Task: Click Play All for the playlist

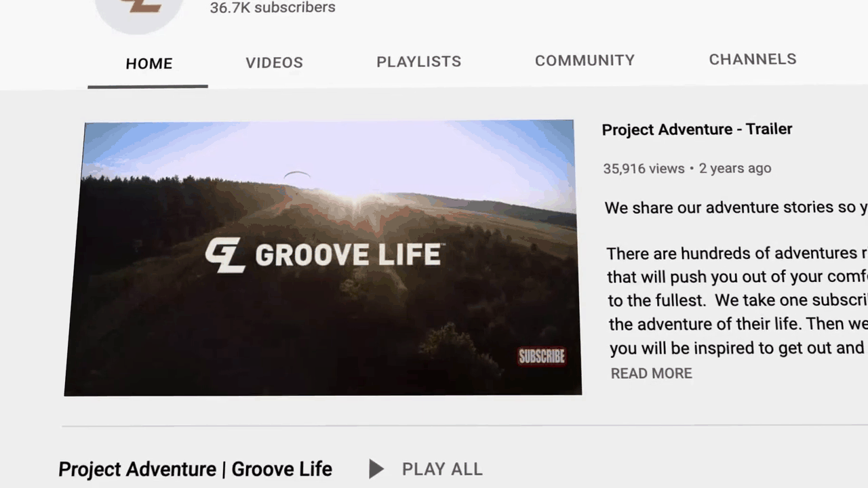Action: click(442, 469)
